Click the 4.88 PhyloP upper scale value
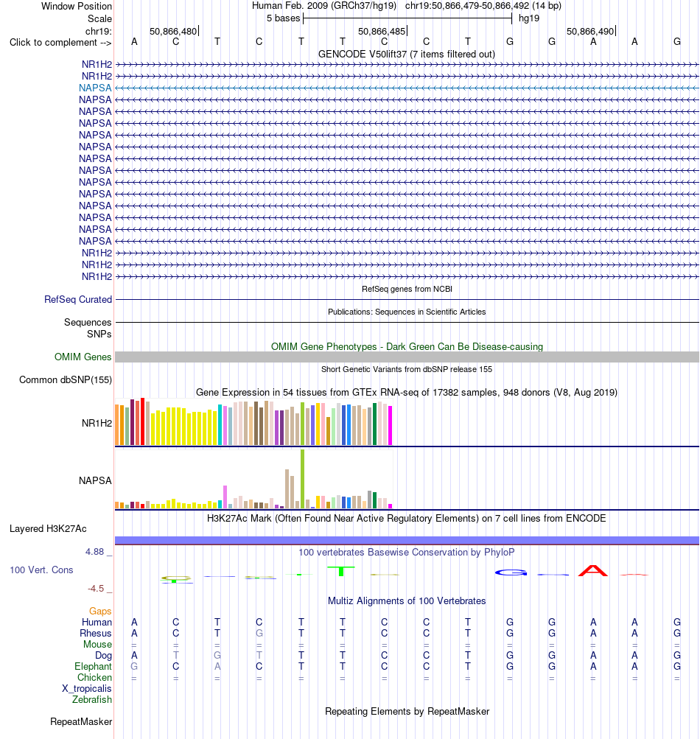This screenshot has height=739, width=700. coord(95,552)
